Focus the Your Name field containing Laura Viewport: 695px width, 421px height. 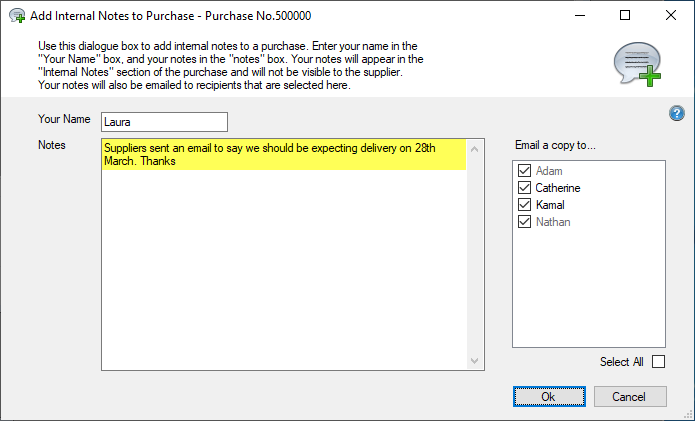165,122
